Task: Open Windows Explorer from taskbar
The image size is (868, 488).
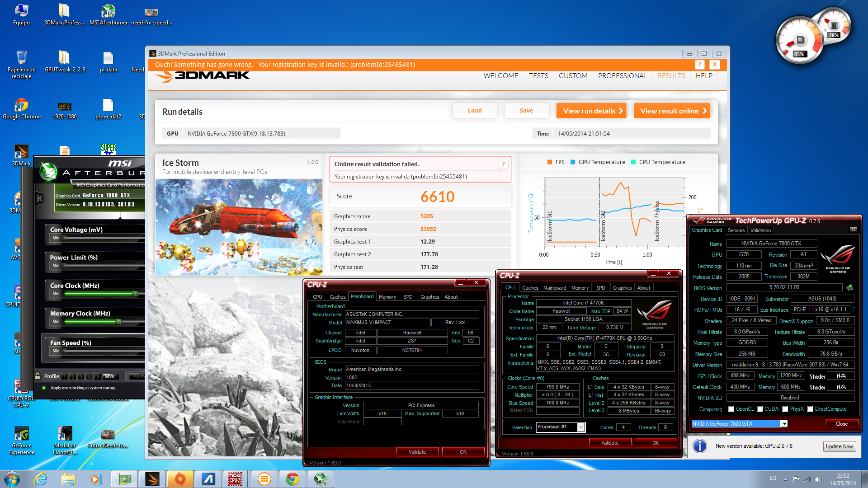Action: (x=68, y=479)
